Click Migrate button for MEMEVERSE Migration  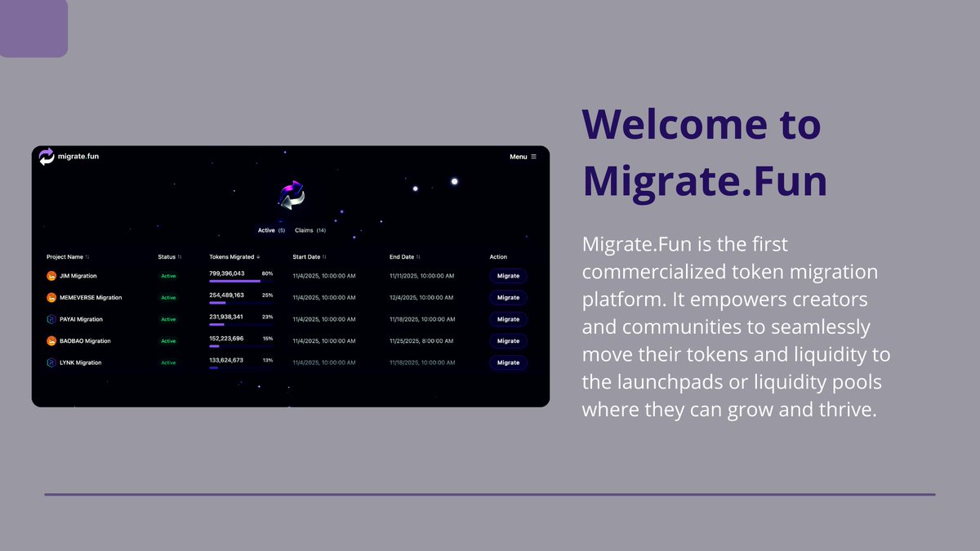(508, 298)
